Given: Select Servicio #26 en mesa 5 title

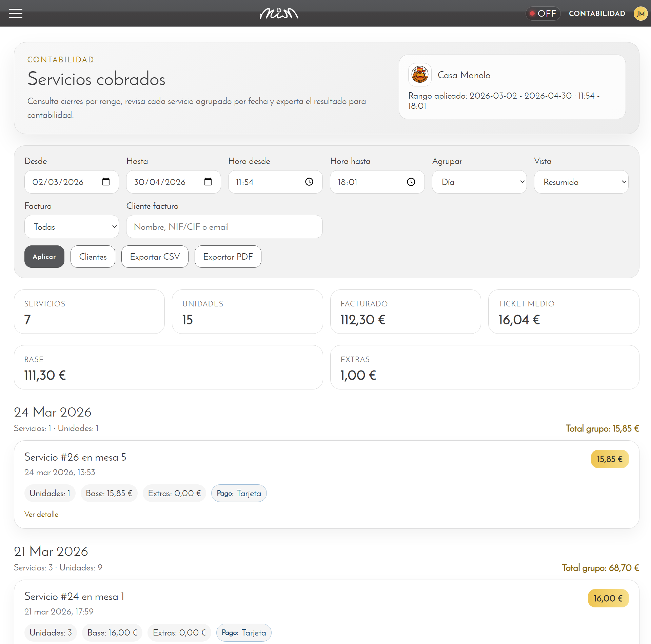Looking at the screenshot, I should pos(75,457).
